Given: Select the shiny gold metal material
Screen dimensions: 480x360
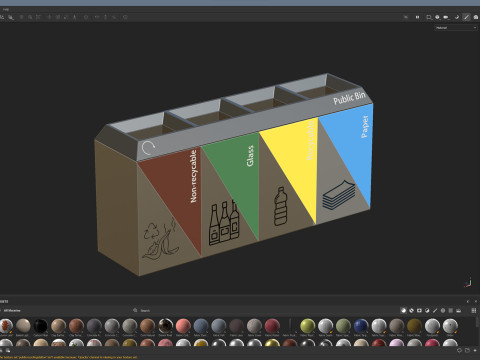Looking at the screenshot, I should pos(272,343).
